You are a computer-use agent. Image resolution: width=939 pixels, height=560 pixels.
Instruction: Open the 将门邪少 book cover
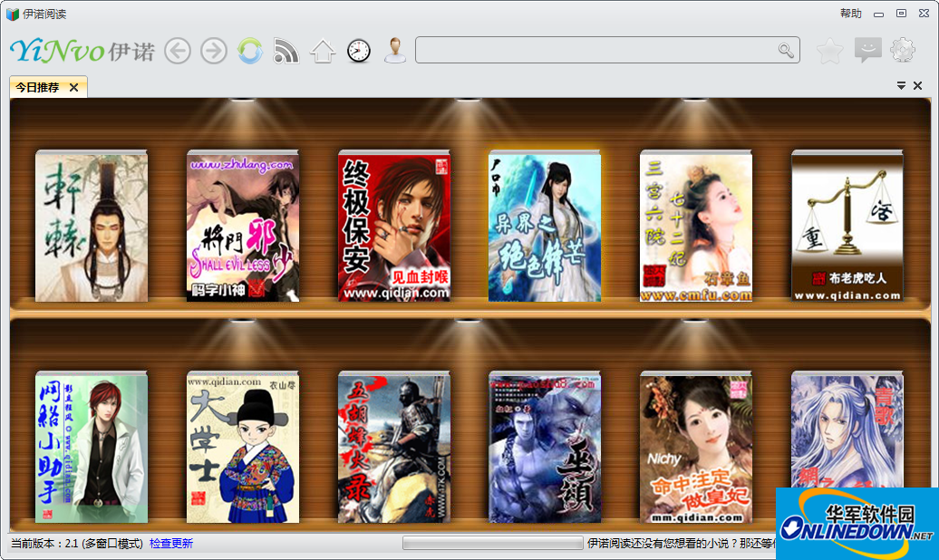243,226
